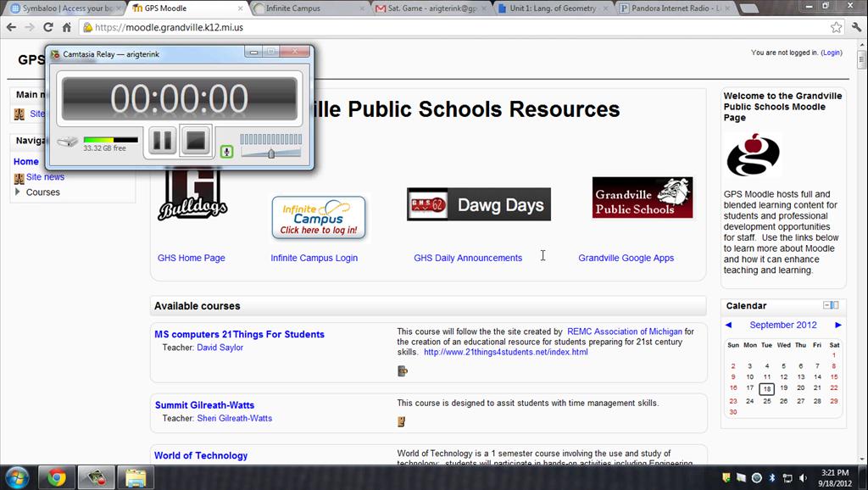
Task: Dock the Calendar block
Action: click(835, 305)
